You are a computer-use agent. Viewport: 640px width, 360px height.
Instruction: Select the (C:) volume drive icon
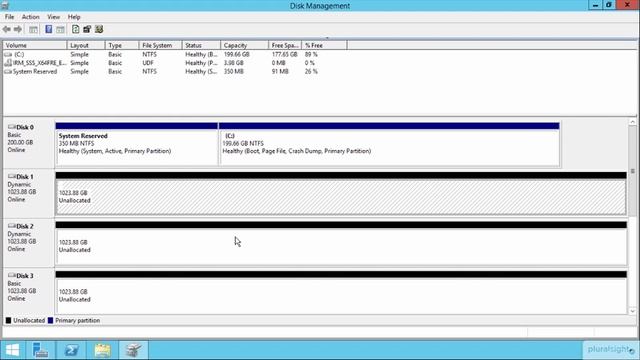[8, 54]
